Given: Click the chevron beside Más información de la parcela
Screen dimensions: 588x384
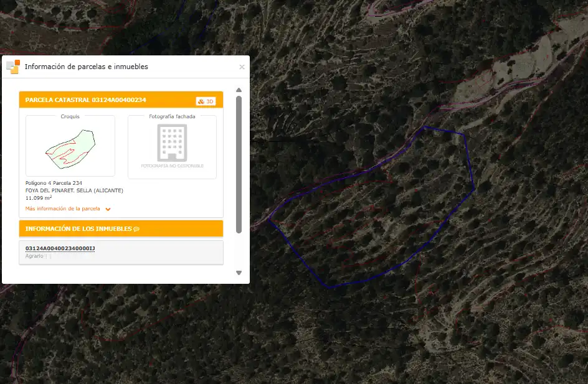Looking at the screenshot, I should click(x=108, y=209).
